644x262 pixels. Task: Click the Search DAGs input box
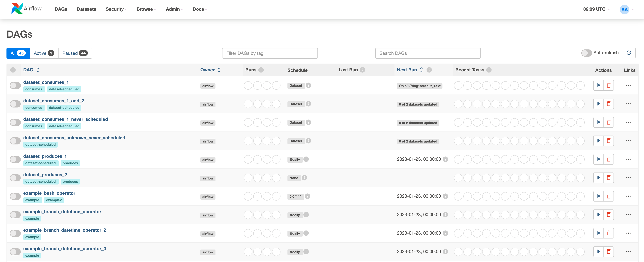pos(428,53)
